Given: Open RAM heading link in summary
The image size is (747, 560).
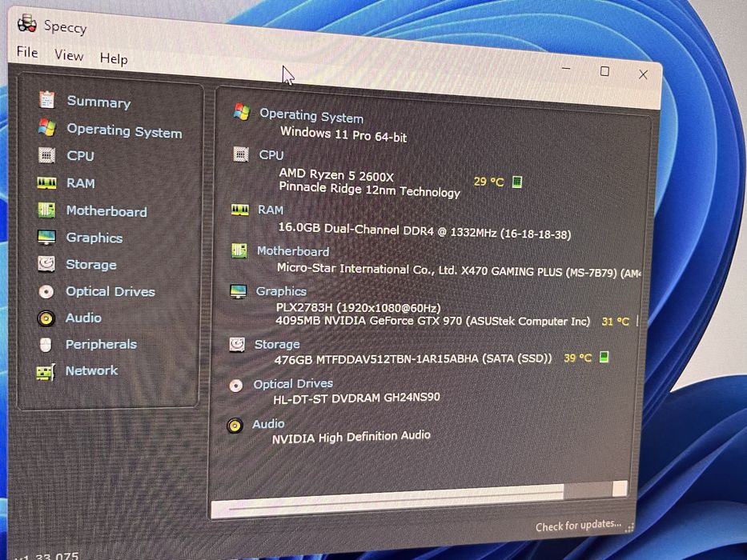Looking at the screenshot, I should (x=271, y=210).
